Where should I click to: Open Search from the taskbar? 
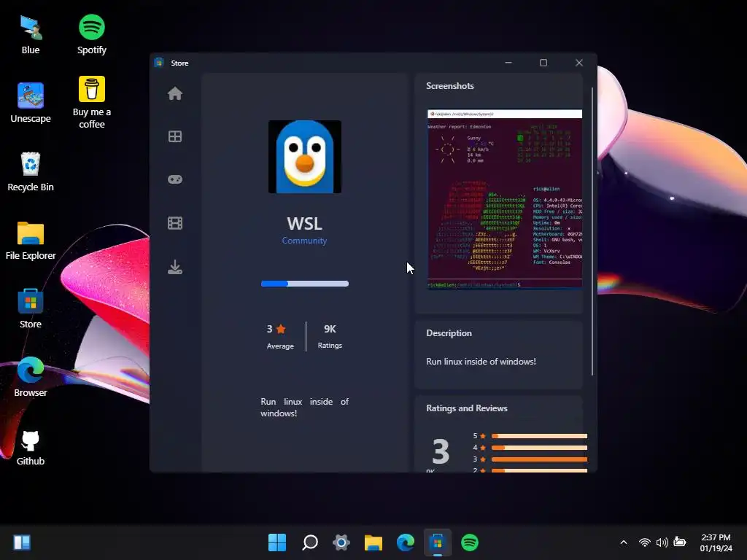click(x=309, y=542)
